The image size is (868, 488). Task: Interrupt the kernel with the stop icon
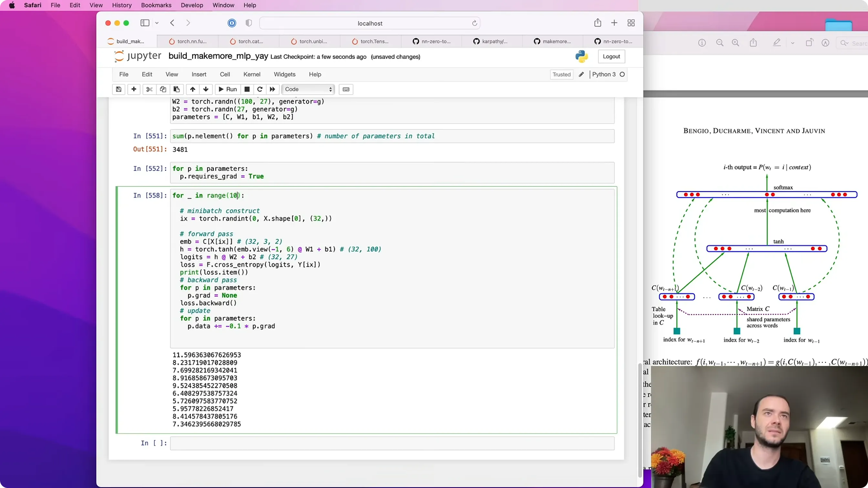click(247, 89)
